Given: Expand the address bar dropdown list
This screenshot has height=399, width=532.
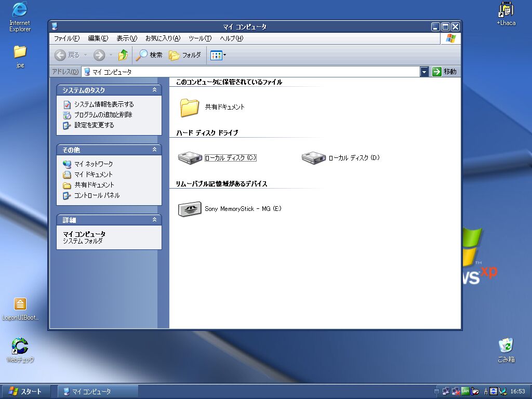Looking at the screenshot, I should coord(424,72).
